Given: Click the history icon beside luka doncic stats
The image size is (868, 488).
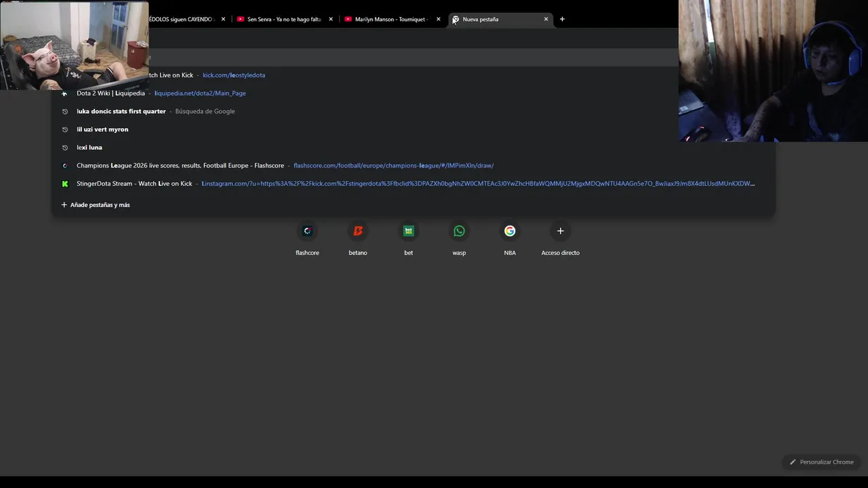Looking at the screenshot, I should pos(65,111).
